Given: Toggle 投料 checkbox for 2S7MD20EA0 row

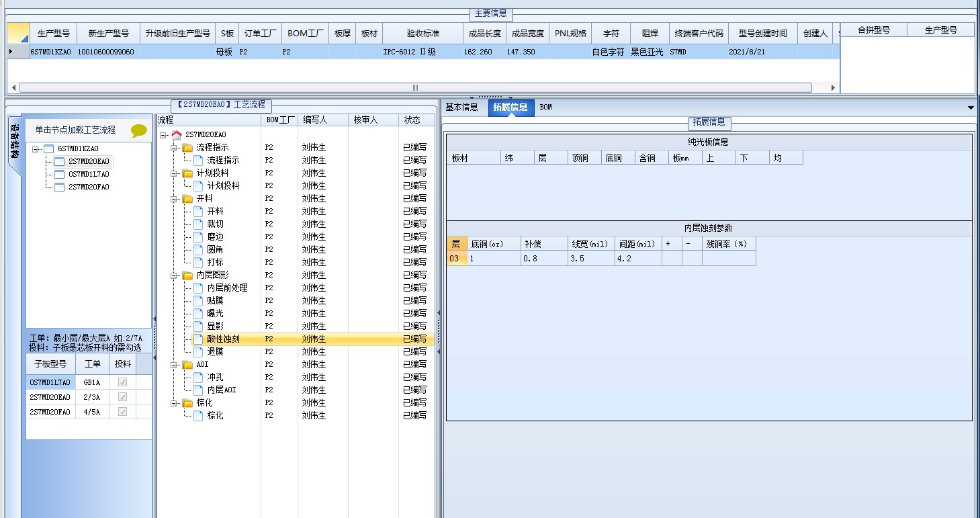Looking at the screenshot, I should pyautogui.click(x=122, y=397).
